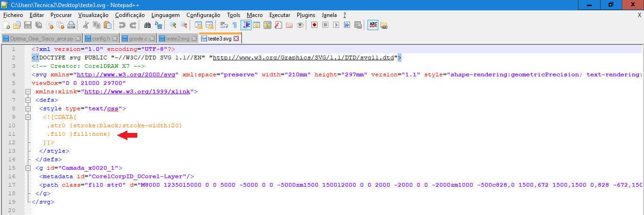Save the current recorded macro icon
This screenshot has width=644, height=215.
pyautogui.click(x=358, y=25)
